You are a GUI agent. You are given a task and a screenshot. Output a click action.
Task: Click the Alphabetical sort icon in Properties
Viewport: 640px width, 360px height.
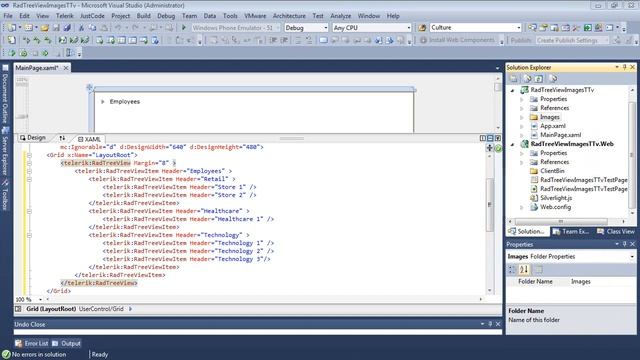coord(524,269)
